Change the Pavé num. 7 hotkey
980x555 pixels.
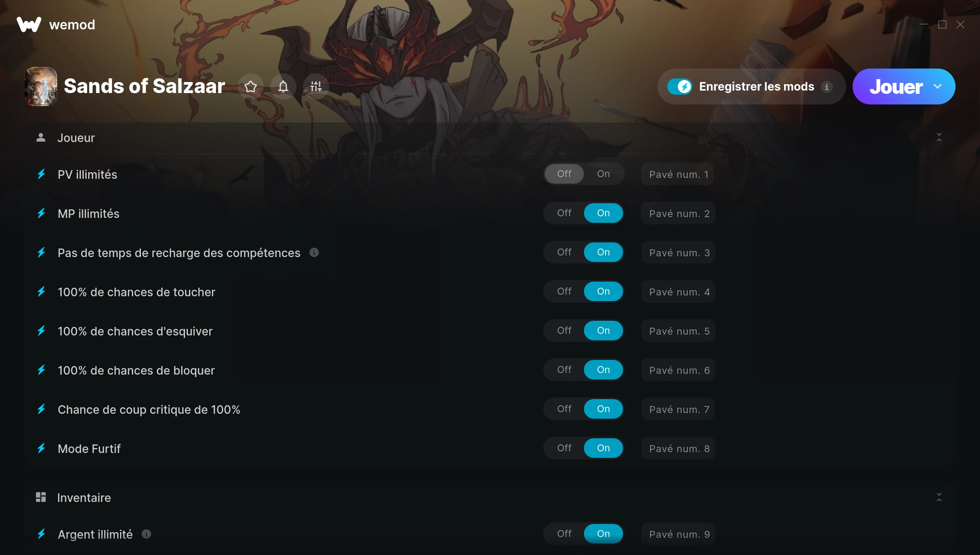click(x=678, y=409)
